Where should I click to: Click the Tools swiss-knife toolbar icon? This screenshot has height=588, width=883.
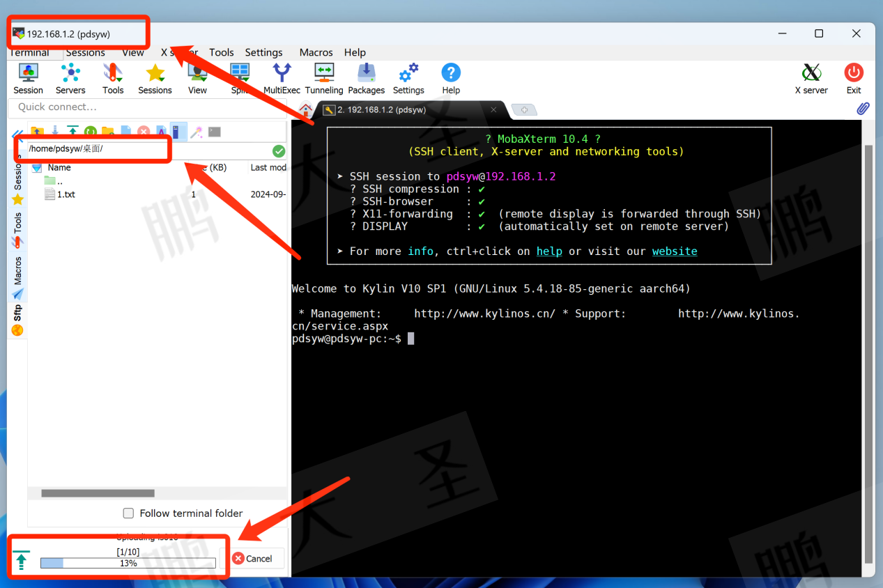[113, 78]
